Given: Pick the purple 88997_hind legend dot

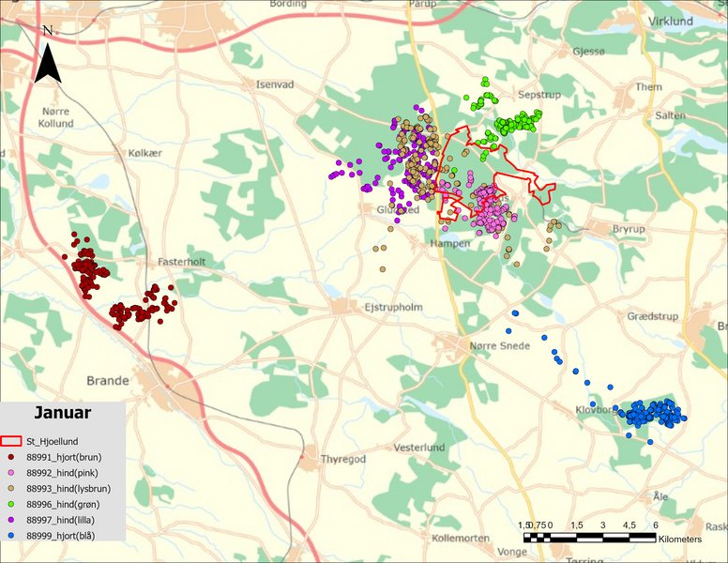Looking at the screenshot, I should (x=11, y=520).
